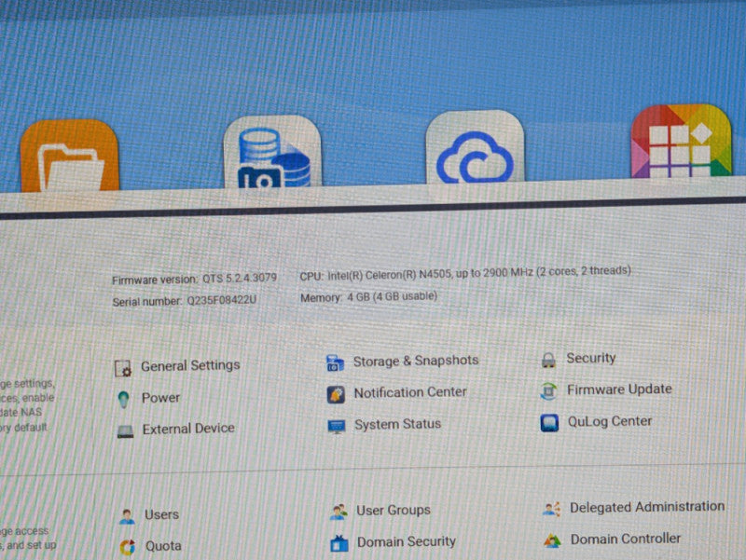Click the Quota pie chart icon
Image resolution: width=746 pixels, height=560 pixels.
click(128, 548)
